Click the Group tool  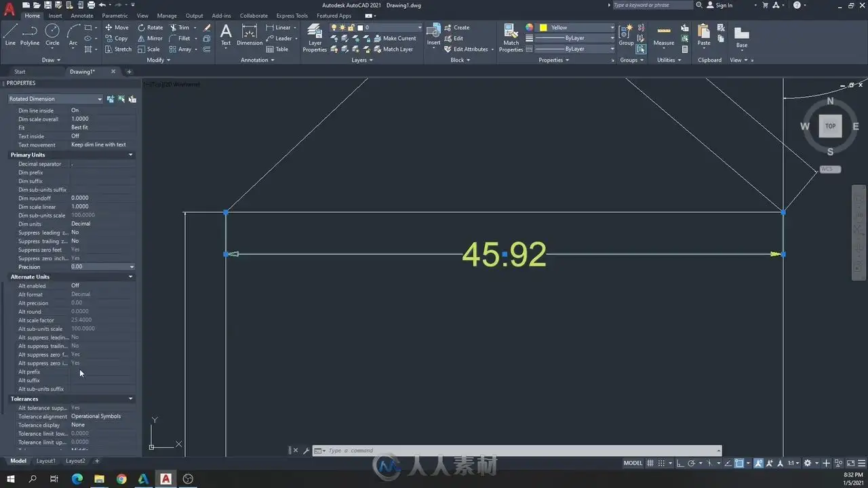[626, 35]
